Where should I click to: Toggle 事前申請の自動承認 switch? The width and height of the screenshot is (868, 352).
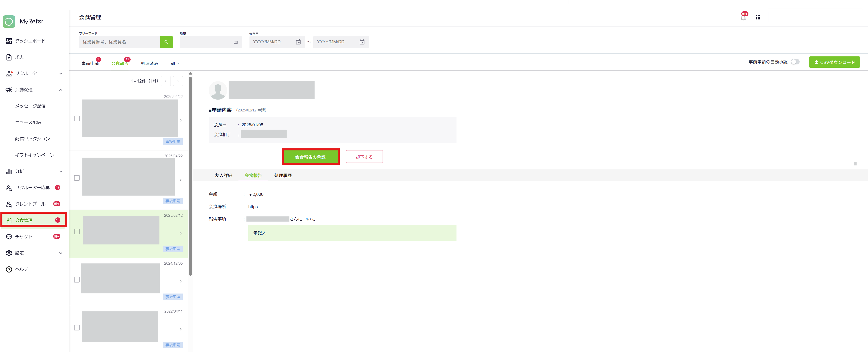point(795,62)
